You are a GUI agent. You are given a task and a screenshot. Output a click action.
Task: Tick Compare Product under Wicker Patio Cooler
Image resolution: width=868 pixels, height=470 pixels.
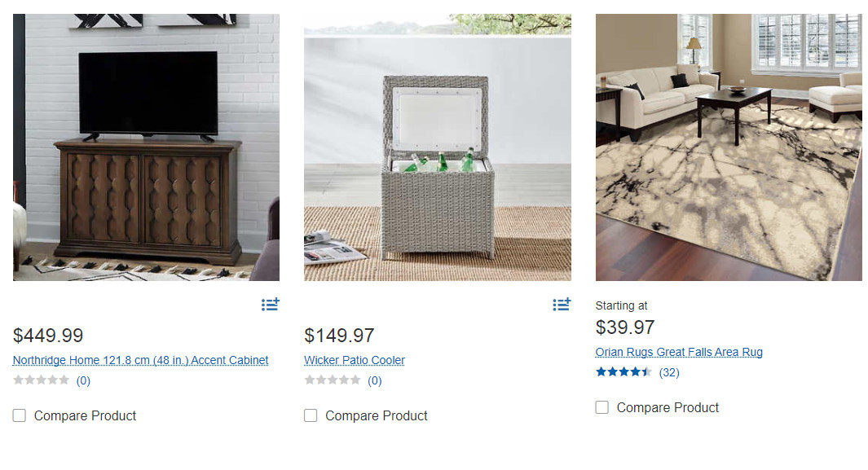(311, 415)
